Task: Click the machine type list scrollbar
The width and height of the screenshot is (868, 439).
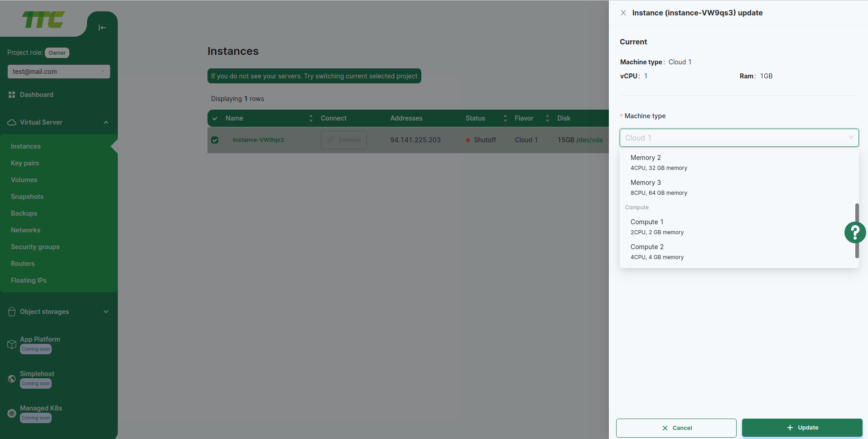Action: (x=857, y=231)
